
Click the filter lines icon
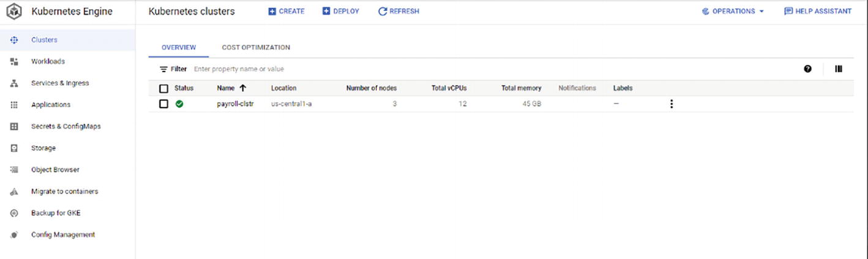(163, 69)
